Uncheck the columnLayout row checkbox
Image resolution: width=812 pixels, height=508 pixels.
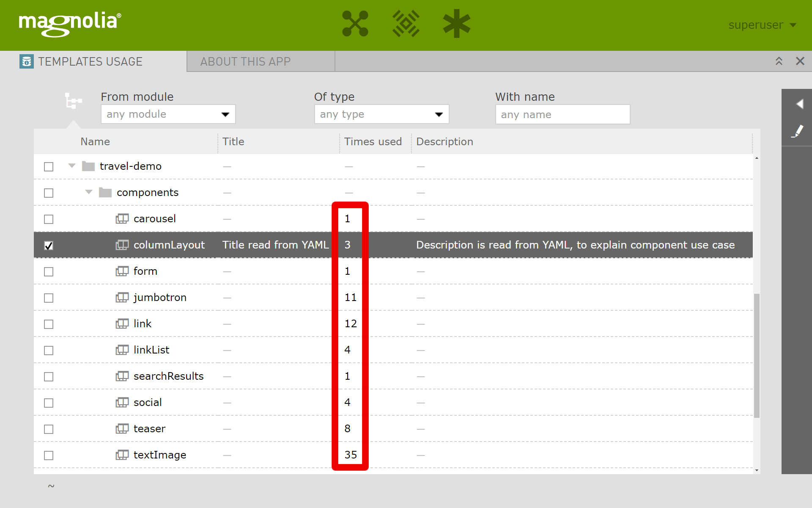point(49,246)
